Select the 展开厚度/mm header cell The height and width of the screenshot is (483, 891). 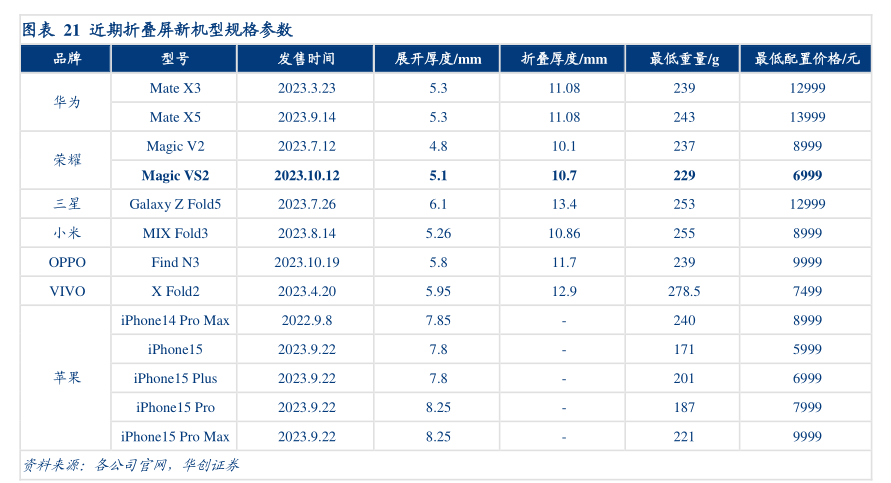[x=438, y=59]
